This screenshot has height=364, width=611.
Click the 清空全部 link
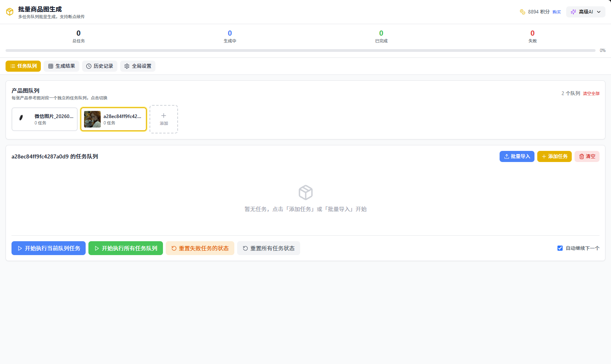pos(591,93)
